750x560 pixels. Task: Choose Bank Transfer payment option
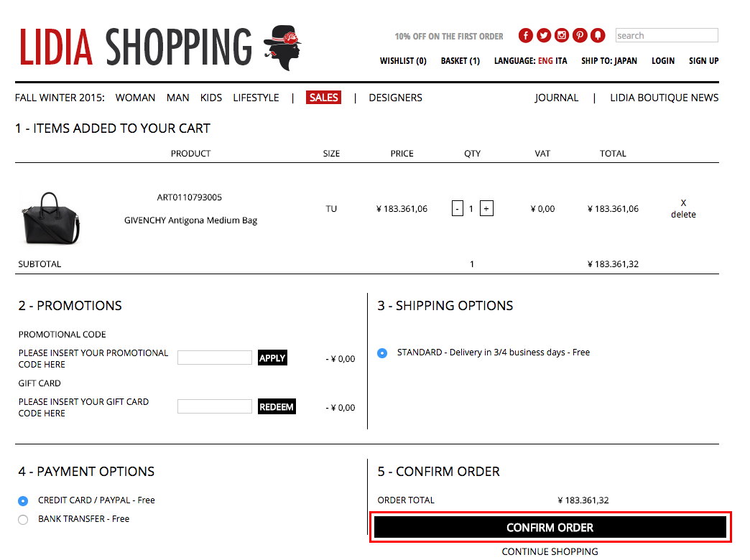[x=23, y=519]
